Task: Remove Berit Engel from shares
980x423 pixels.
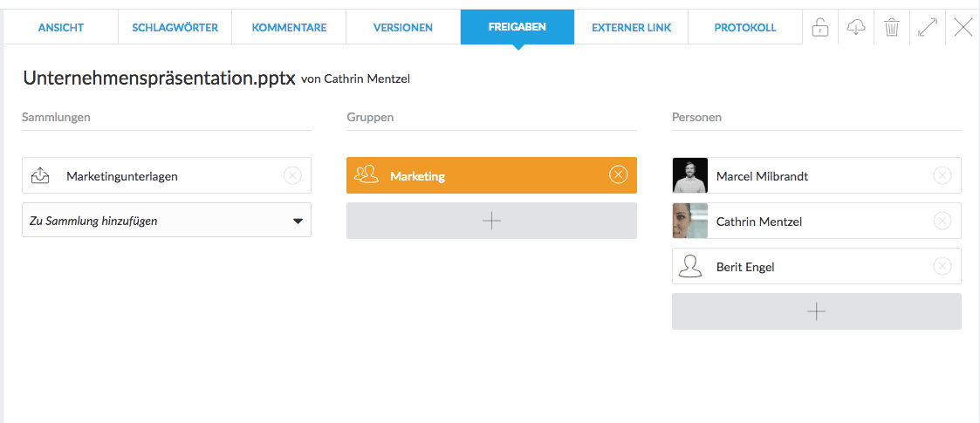Action: tap(942, 266)
